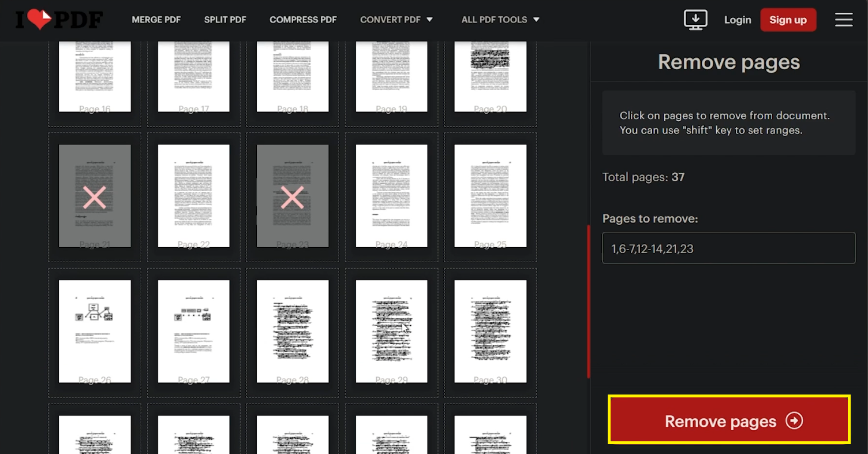Click the red X on page 21
868x454 pixels.
(95, 196)
